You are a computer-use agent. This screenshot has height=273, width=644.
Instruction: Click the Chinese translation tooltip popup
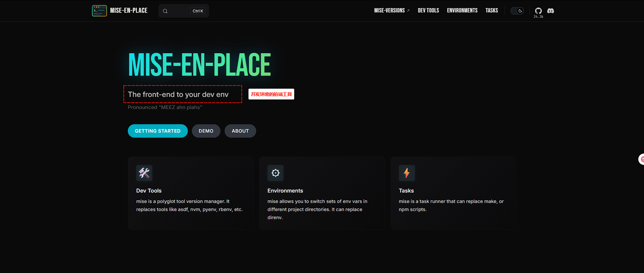271,94
